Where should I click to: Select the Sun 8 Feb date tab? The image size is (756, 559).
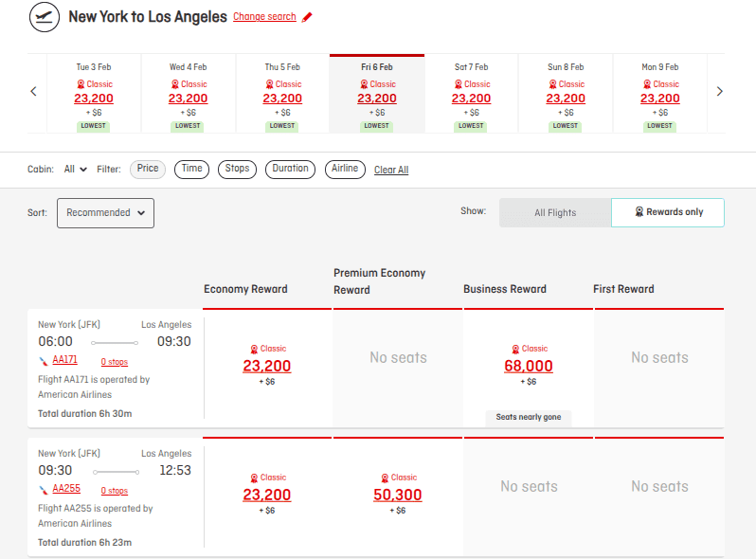[x=566, y=94]
